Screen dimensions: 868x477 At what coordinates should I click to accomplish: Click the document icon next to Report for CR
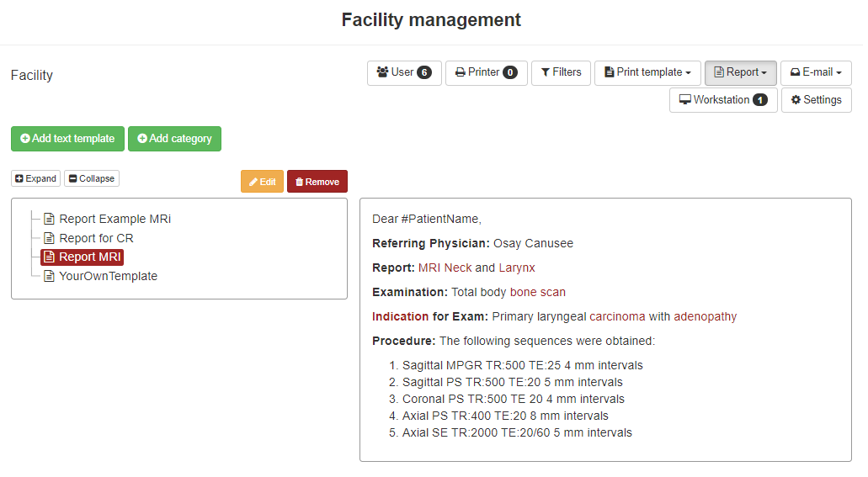pyautogui.click(x=50, y=239)
